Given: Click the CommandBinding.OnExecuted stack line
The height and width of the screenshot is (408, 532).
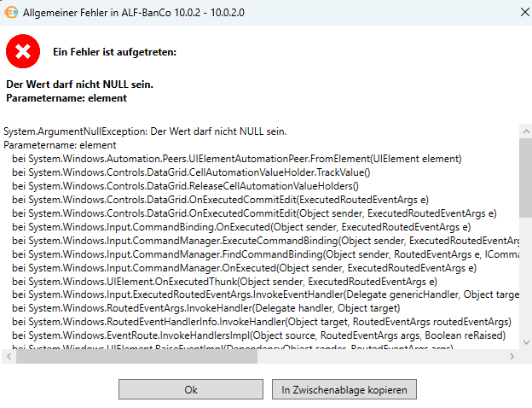Looking at the screenshot, I should (x=241, y=227).
